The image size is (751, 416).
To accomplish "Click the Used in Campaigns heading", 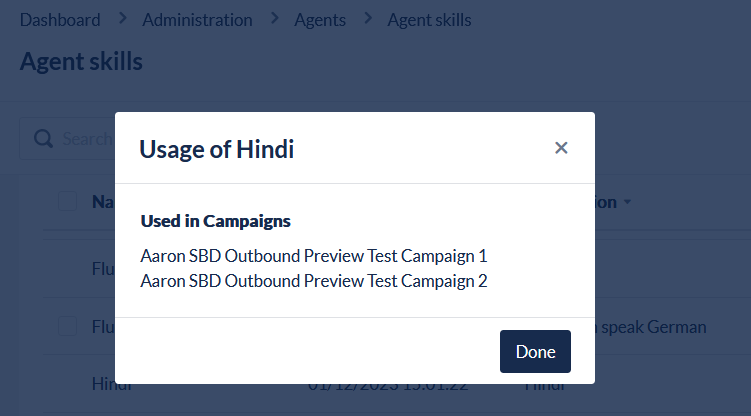I will click(215, 220).
